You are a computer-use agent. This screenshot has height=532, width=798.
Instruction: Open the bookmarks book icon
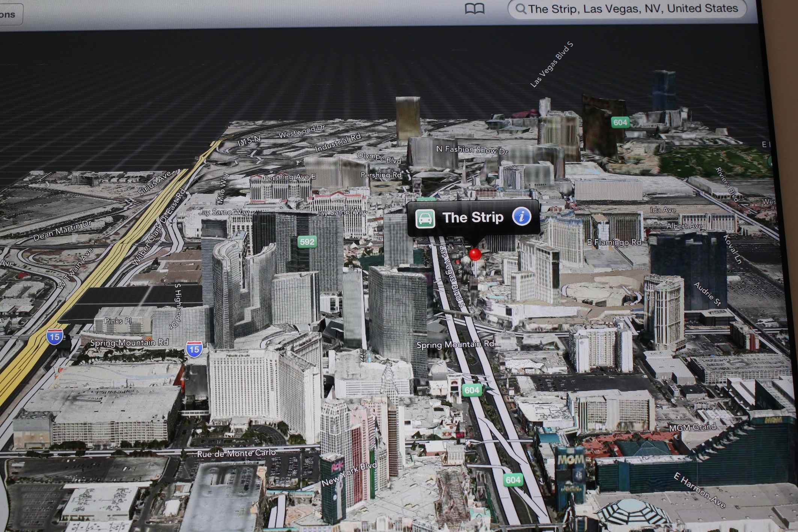pyautogui.click(x=474, y=9)
